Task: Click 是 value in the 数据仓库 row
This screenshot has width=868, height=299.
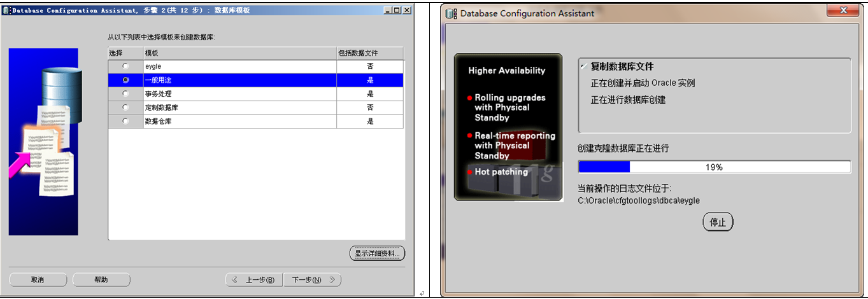Action: [x=370, y=121]
